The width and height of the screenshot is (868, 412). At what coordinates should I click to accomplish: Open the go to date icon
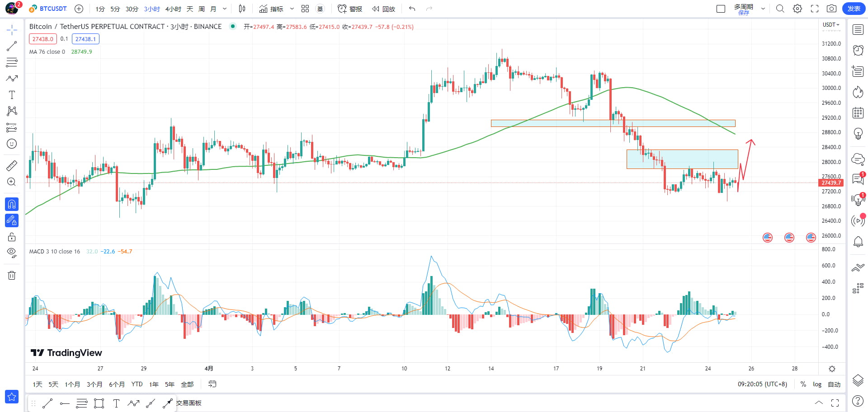pos(212,384)
